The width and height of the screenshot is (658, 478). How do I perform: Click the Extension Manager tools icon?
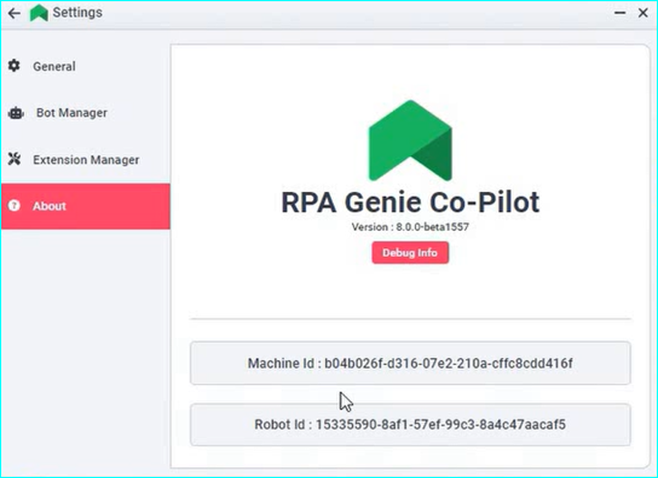click(x=14, y=159)
